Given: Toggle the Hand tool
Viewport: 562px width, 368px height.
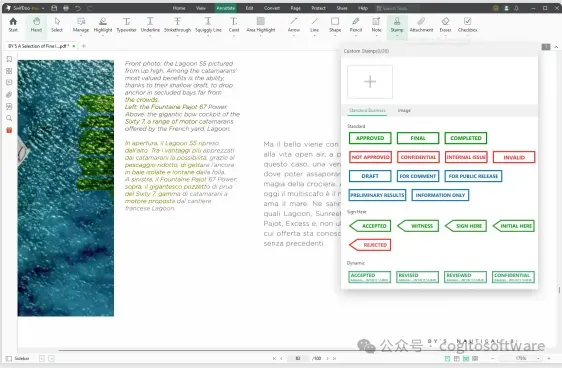Looking at the screenshot, I should coord(36,25).
